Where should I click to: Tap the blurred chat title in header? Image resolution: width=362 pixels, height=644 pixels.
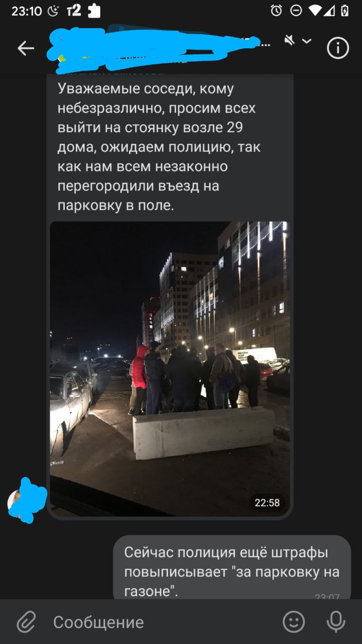click(x=156, y=44)
